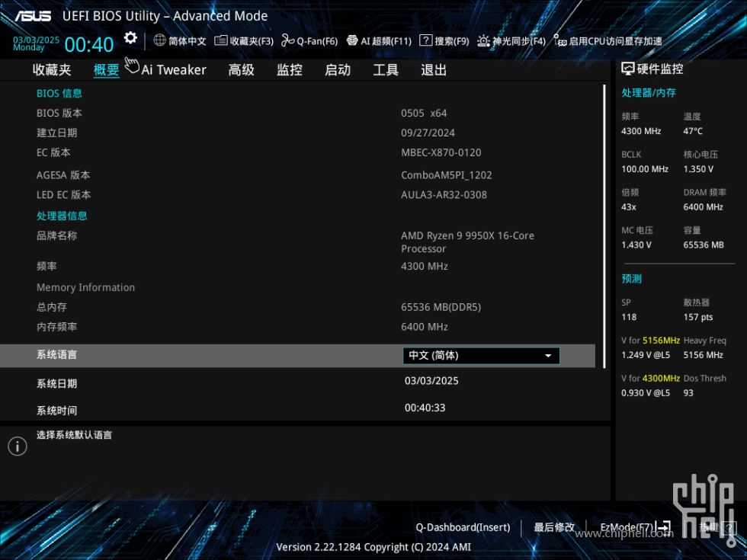Switch to the 收藏夹 tab
Screen dimensions: 747x560
coord(52,70)
